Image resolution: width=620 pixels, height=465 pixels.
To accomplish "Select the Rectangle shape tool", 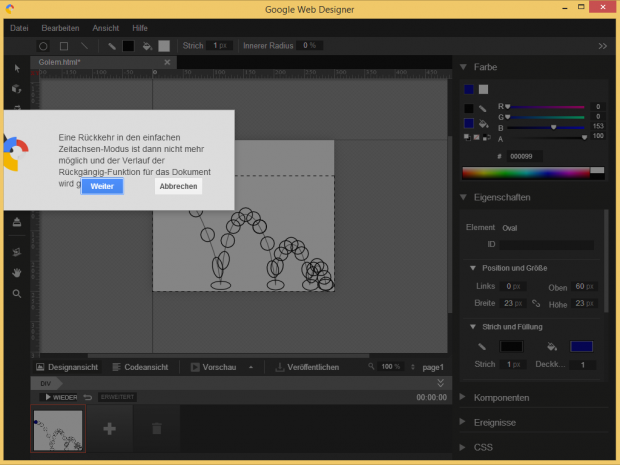I will pyautogui.click(x=64, y=46).
